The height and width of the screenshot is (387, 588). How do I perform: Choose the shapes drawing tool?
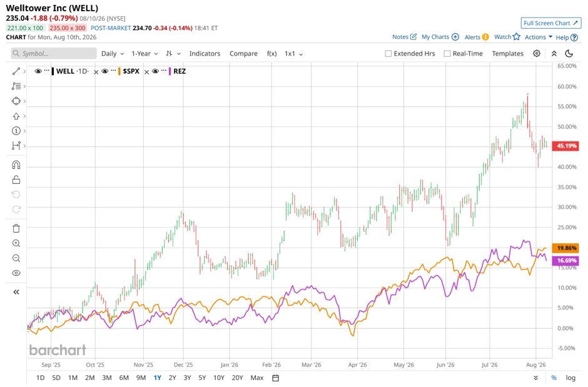tap(16, 101)
